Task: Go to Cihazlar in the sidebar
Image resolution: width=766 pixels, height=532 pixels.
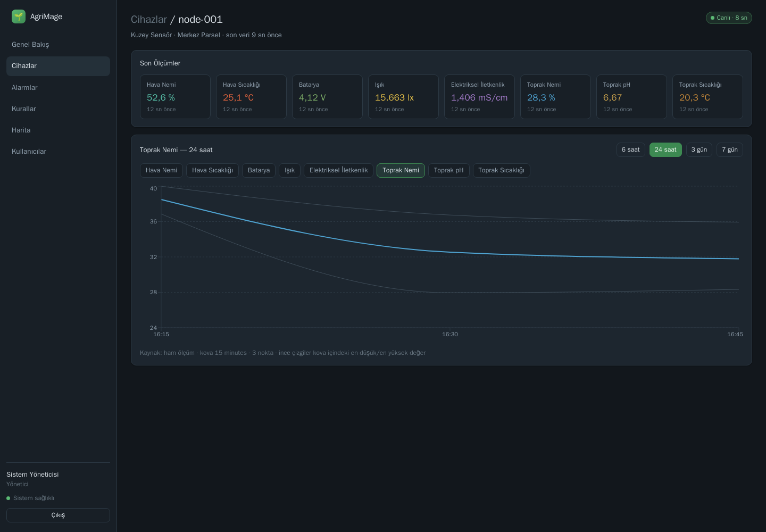Action: tap(58, 66)
